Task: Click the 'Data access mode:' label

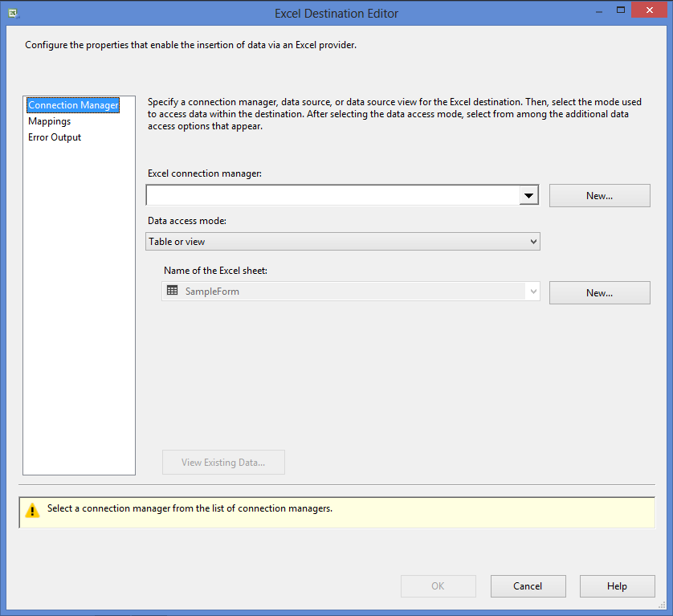Action: pyautogui.click(x=186, y=221)
